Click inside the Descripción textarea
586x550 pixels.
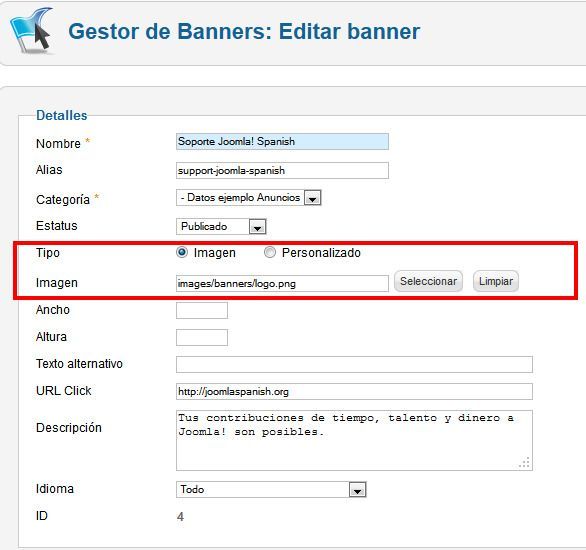point(354,441)
